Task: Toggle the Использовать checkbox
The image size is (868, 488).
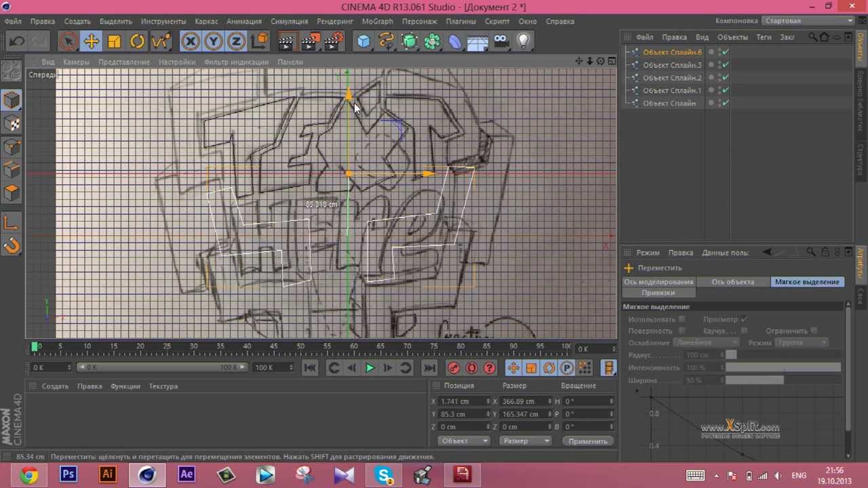Action: pos(682,319)
